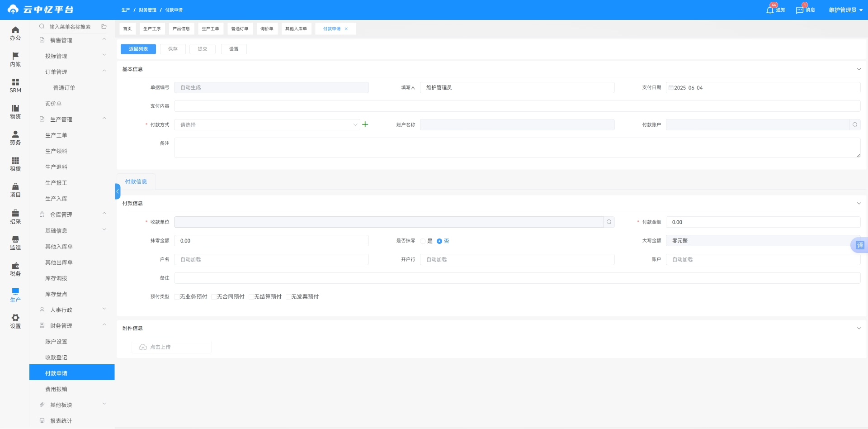868x429 pixels.
Task: Click the floating translate icon
Action: pyautogui.click(x=859, y=245)
